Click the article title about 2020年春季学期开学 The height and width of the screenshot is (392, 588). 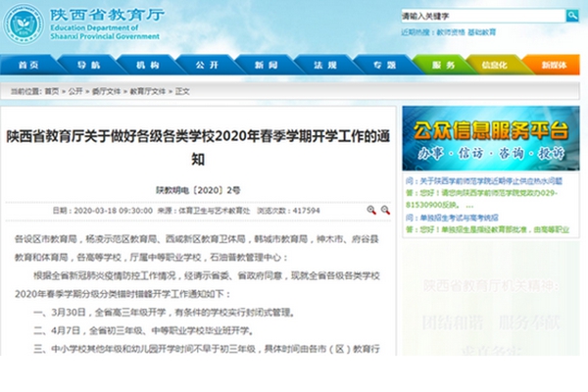(x=198, y=147)
